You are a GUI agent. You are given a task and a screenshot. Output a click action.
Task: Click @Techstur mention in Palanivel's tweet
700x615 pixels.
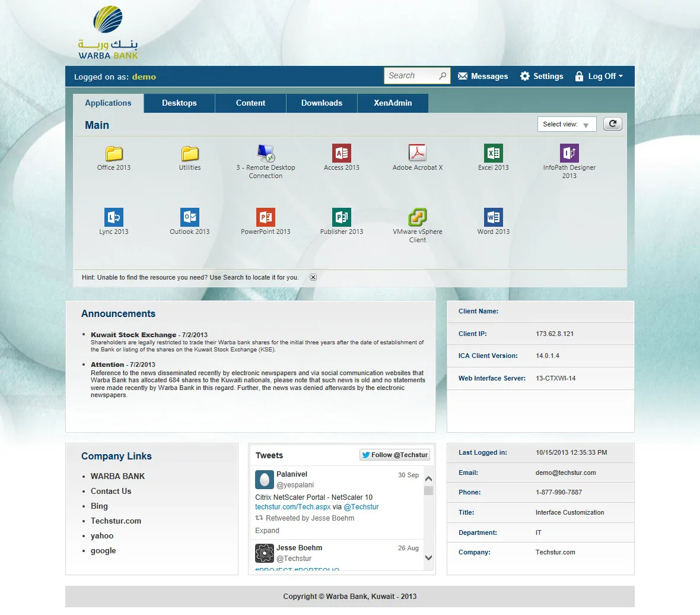(x=361, y=507)
